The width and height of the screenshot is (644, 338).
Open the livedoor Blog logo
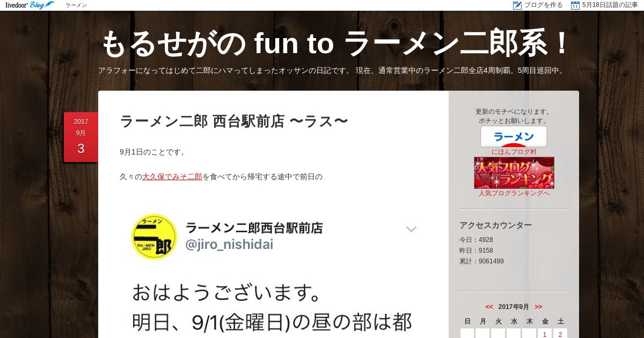pos(30,5)
